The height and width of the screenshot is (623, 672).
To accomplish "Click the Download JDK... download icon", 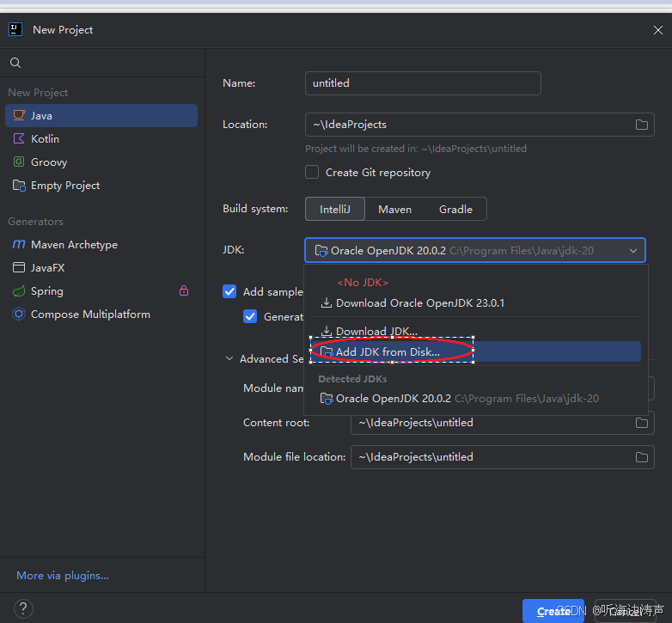I will [327, 331].
